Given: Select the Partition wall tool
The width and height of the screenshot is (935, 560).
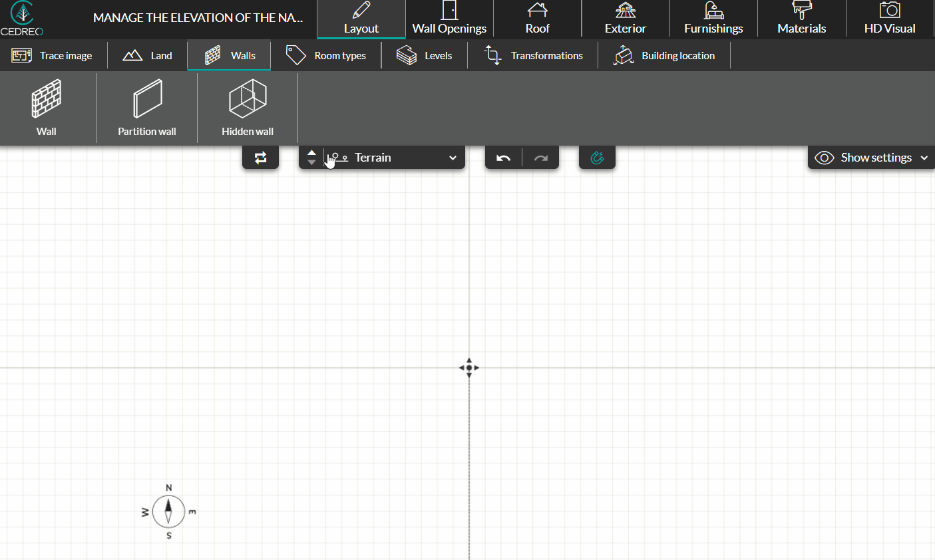Looking at the screenshot, I should click(146, 106).
